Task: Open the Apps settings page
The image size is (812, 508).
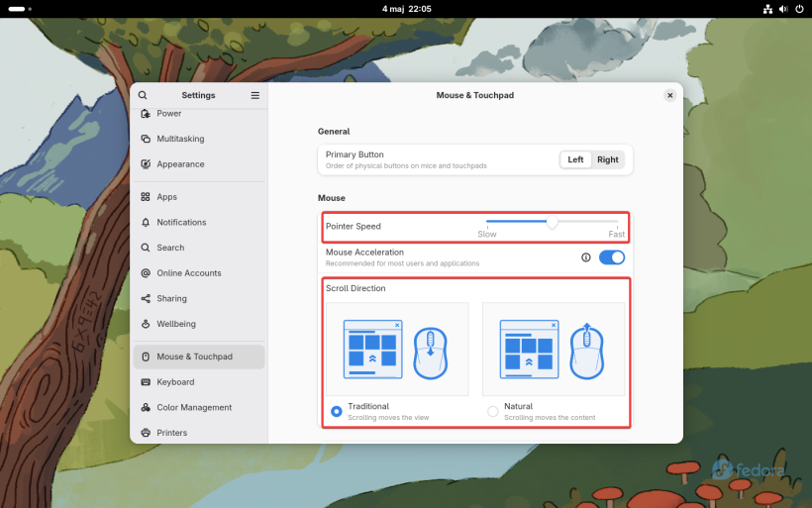Action: (x=199, y=197)
